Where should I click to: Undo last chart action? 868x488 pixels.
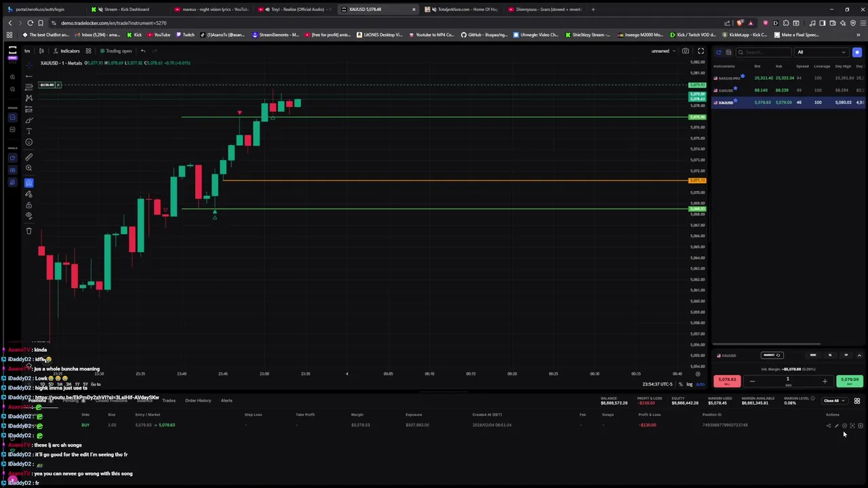(143, 51)
